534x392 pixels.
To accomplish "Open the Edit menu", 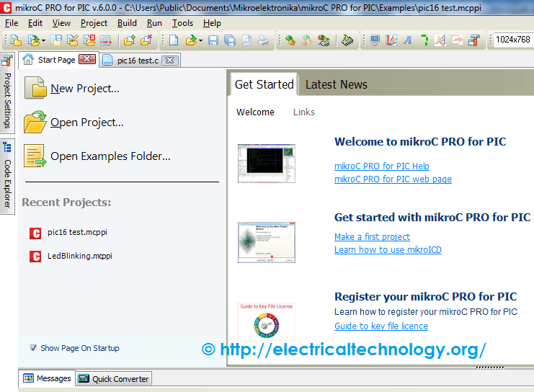I will pos(35,23).
